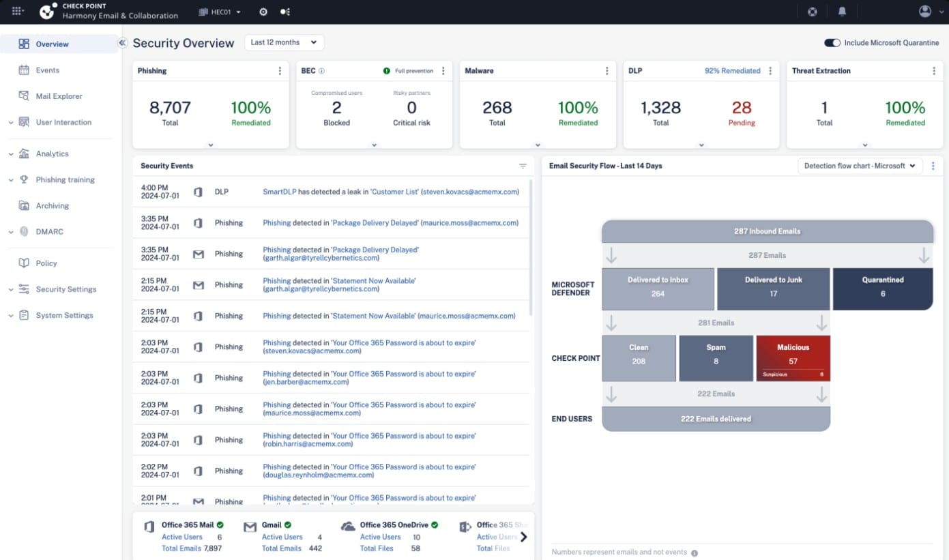
Task: Collapse the sidebar with double-chevron icon
Action: click(x=123, y=43)
